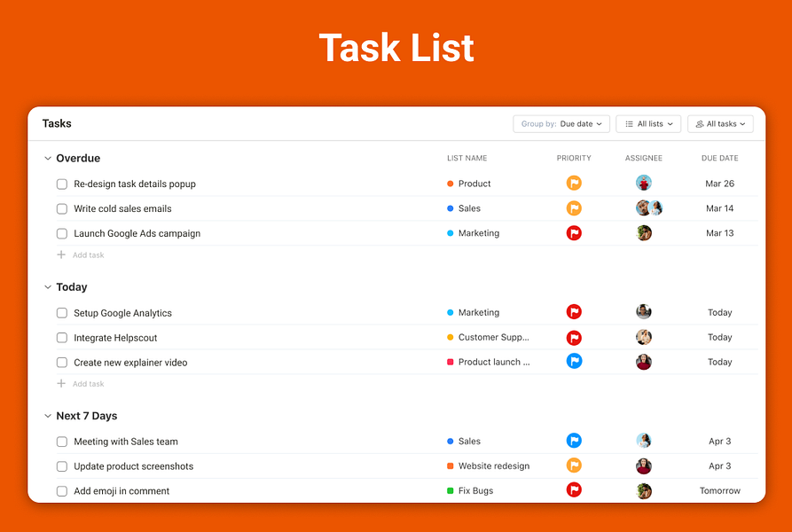Check Update product screenshots checkbox

coord(61,466)
